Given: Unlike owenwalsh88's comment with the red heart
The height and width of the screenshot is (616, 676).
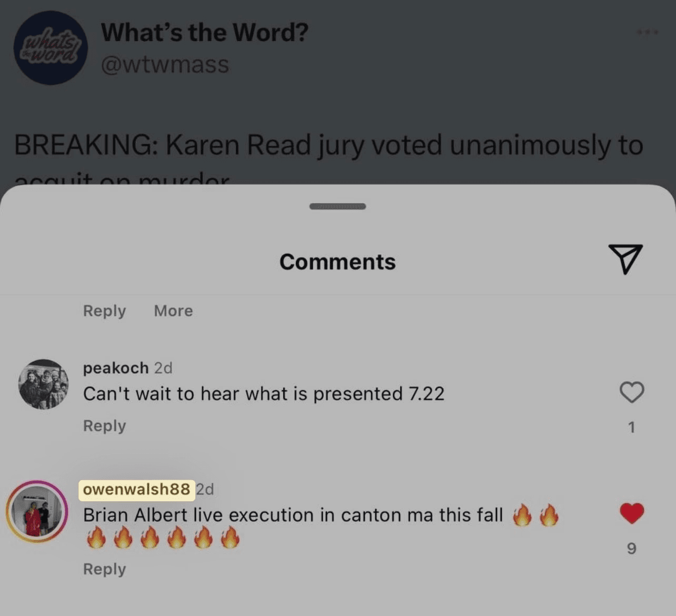Looking at the screenshot, I should [x=632, y=513].
